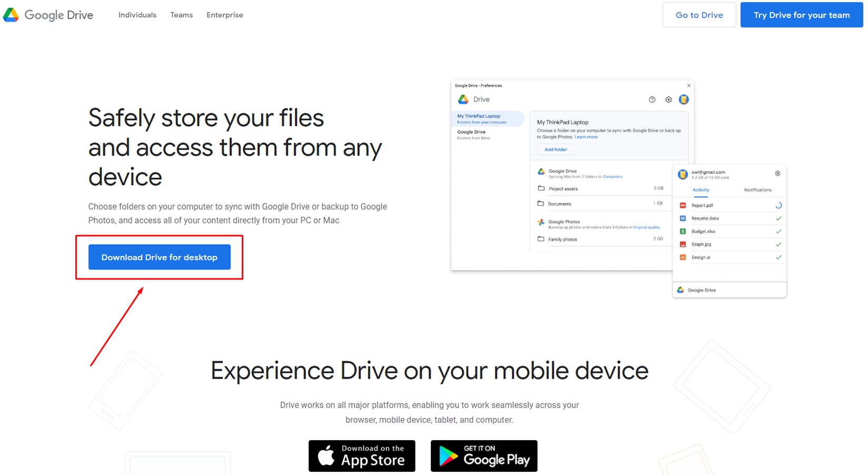Click the settings gear in Drive Preferences
Image resolution: width=868 pixels, height=475 pixels.
point(668,100)
